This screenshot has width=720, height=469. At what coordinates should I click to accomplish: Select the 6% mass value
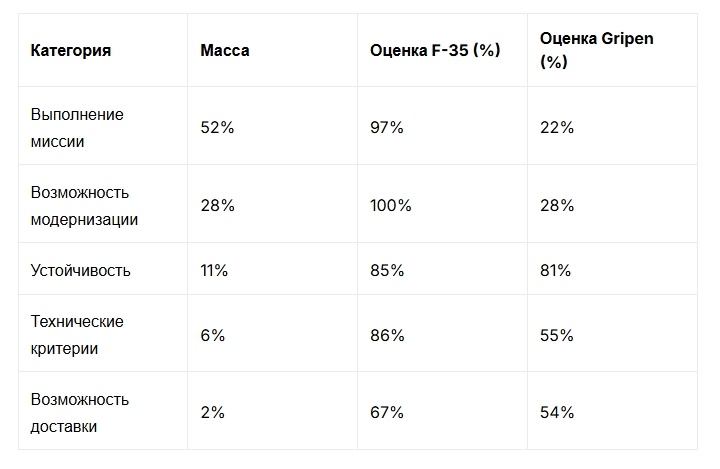click(213, 335)
